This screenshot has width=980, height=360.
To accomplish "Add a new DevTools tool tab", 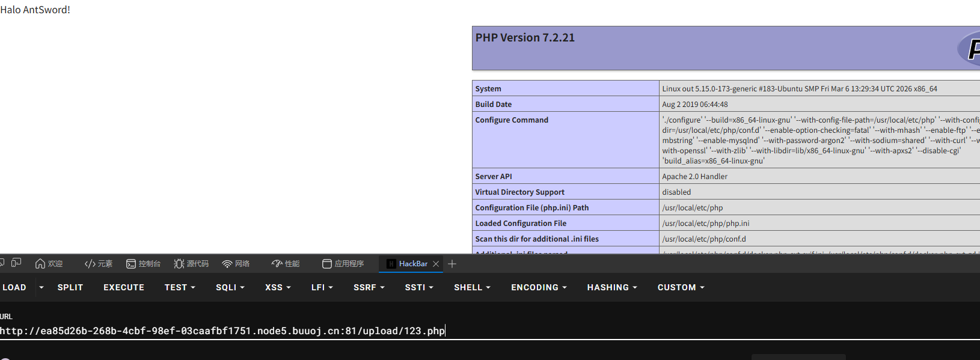I will (452, 264).
